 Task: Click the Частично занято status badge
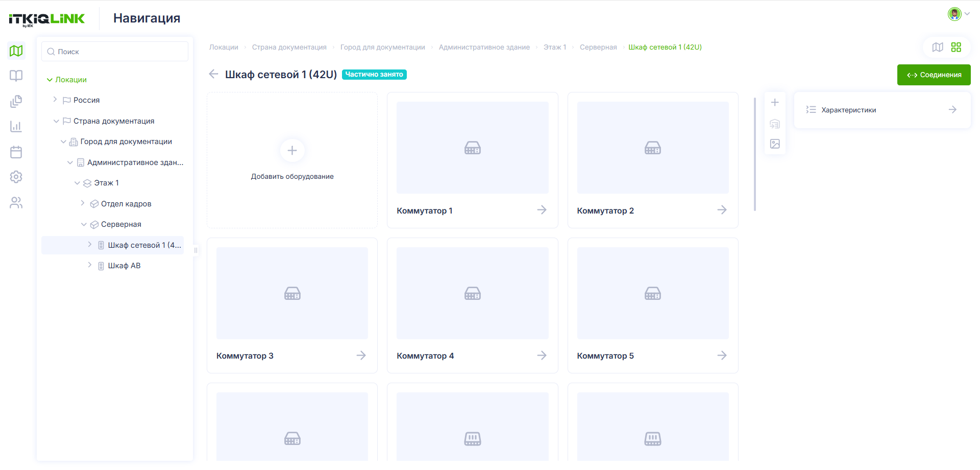coord(374,75)
